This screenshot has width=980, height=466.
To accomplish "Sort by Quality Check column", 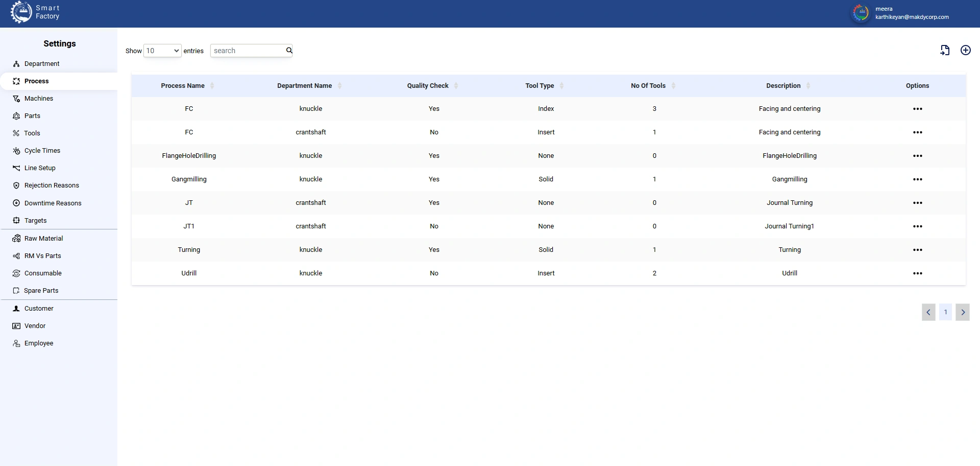I will click(456, 86).
